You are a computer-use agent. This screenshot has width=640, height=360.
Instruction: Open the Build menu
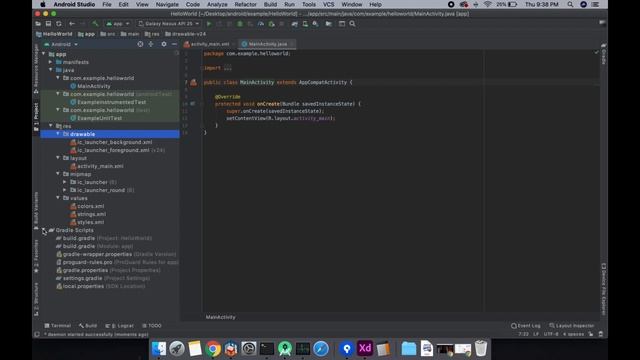tap(270, 4)
